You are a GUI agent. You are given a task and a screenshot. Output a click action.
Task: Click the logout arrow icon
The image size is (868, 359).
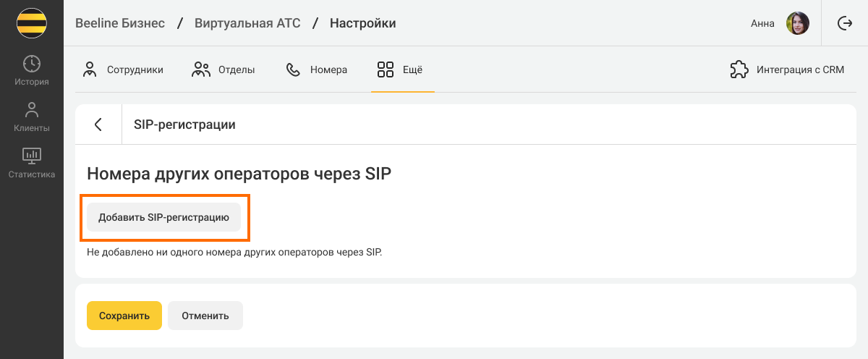(845, 23)
